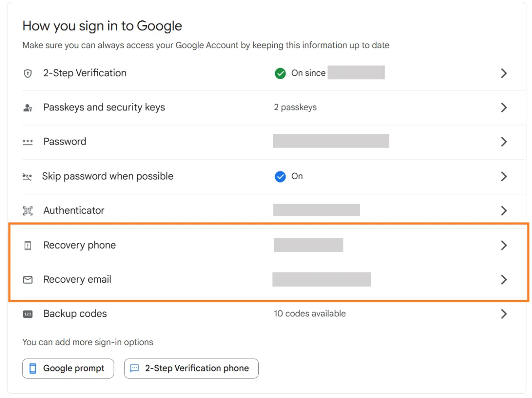Click the 2-Step Verification shield icon
This screenshot has width=532, height=398.
(28, 74)
